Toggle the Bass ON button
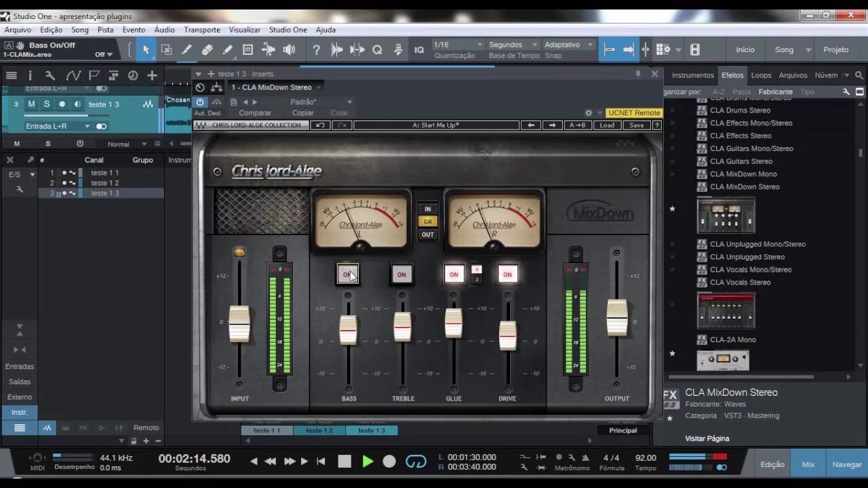 (348, 274)
